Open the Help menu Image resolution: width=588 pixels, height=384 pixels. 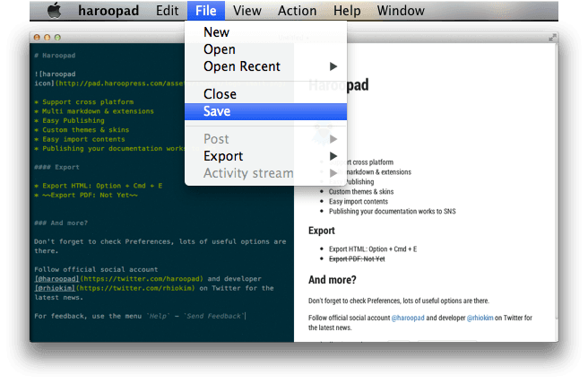pos(347,11)
